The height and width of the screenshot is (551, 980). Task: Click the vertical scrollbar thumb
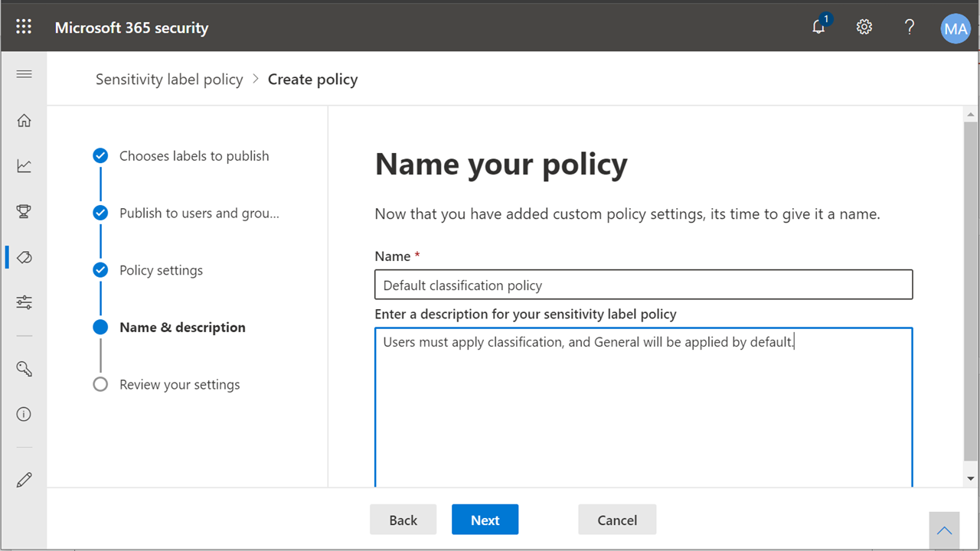pos(971,291)
